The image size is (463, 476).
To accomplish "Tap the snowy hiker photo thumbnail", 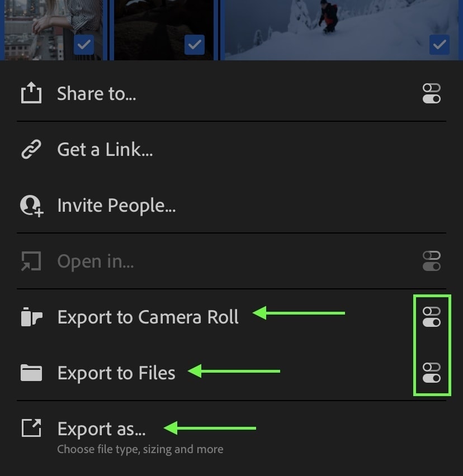I will coord(341,30).
